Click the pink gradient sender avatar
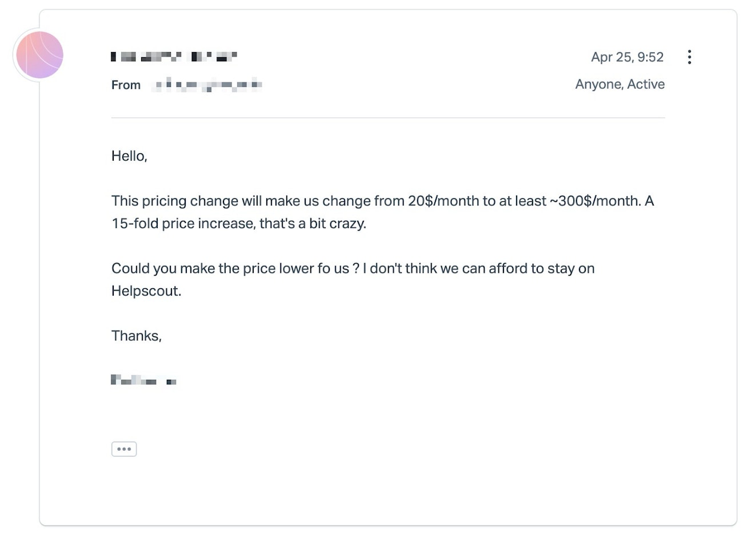The height and width of the screenshot is (537, 756). (39, 55)
